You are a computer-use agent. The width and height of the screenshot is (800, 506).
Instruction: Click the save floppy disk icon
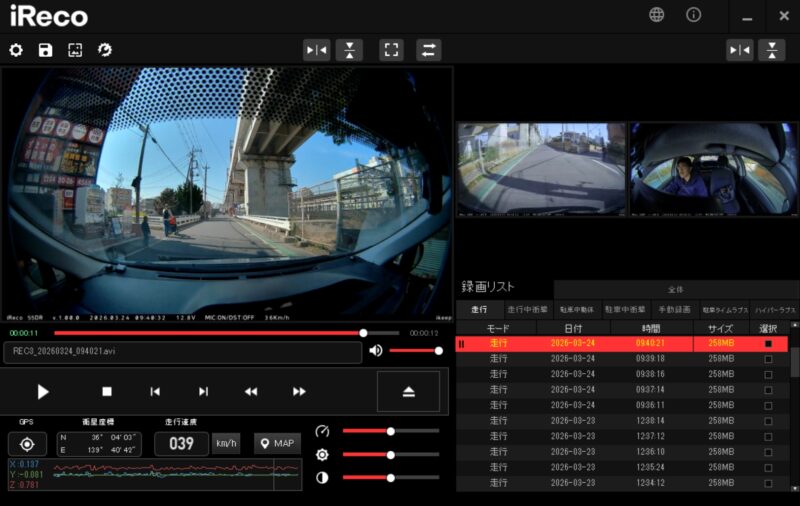pos(45,50)
